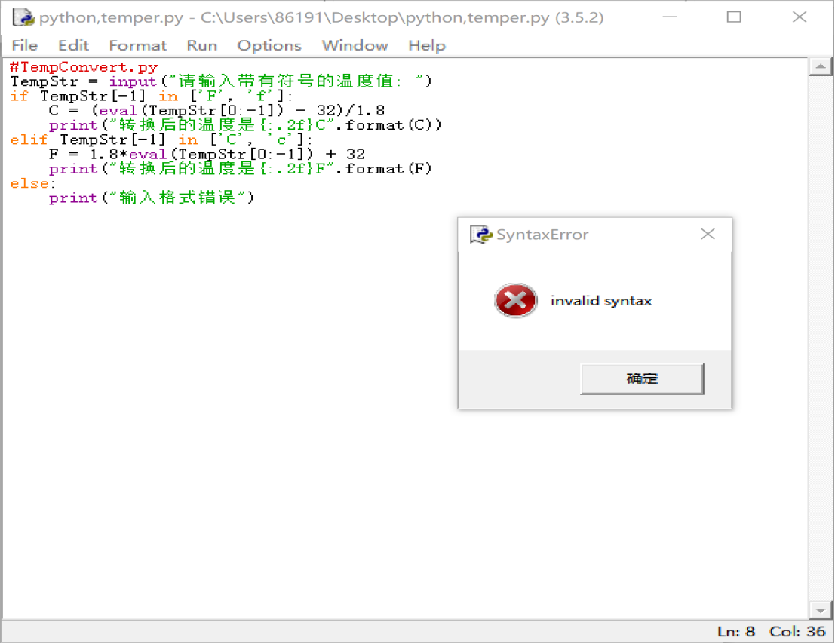Place cursor on the else: line
The image size is (835, 644).
(x=33, y=183)
